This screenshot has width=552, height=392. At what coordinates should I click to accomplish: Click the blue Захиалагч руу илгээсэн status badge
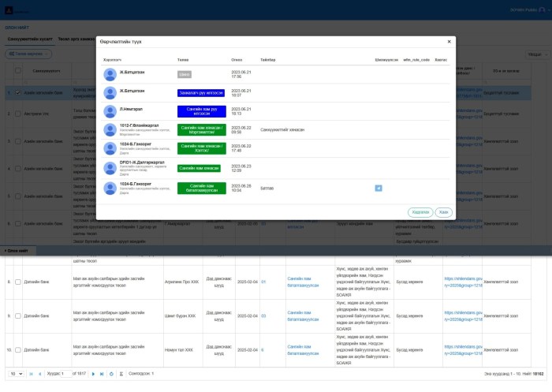(x=201, y=93)
